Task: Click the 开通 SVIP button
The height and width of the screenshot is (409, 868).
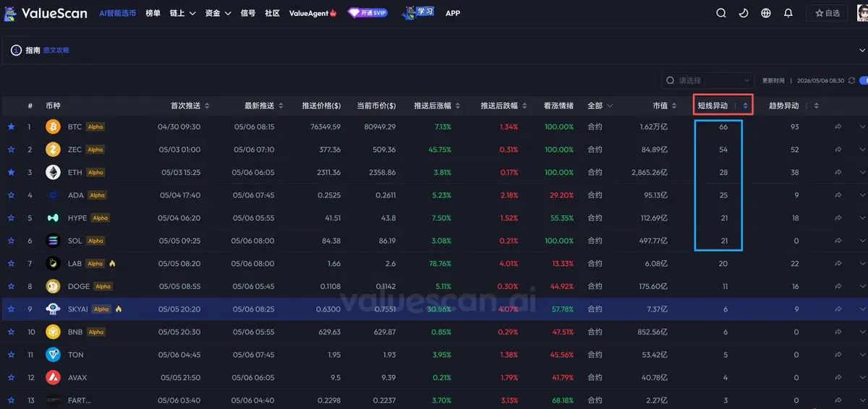Action: click(367, 13)
